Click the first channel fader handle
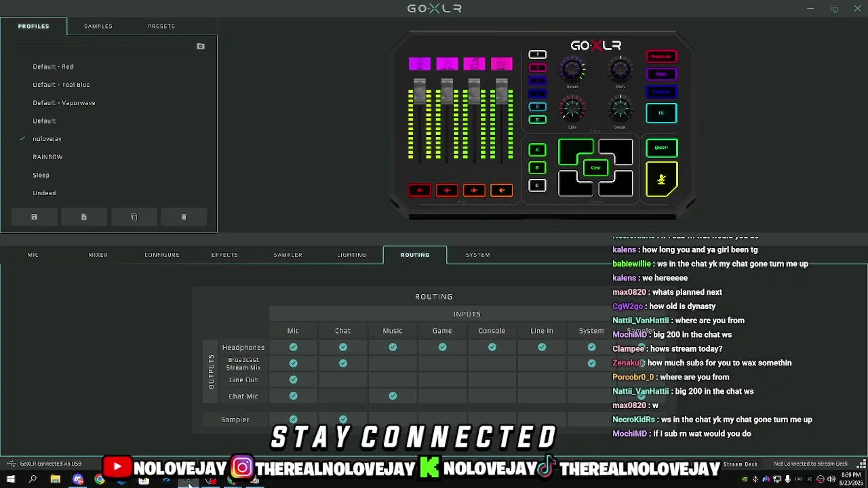Image resolution: width=868 pixels, height=488 pixels. 420,91
